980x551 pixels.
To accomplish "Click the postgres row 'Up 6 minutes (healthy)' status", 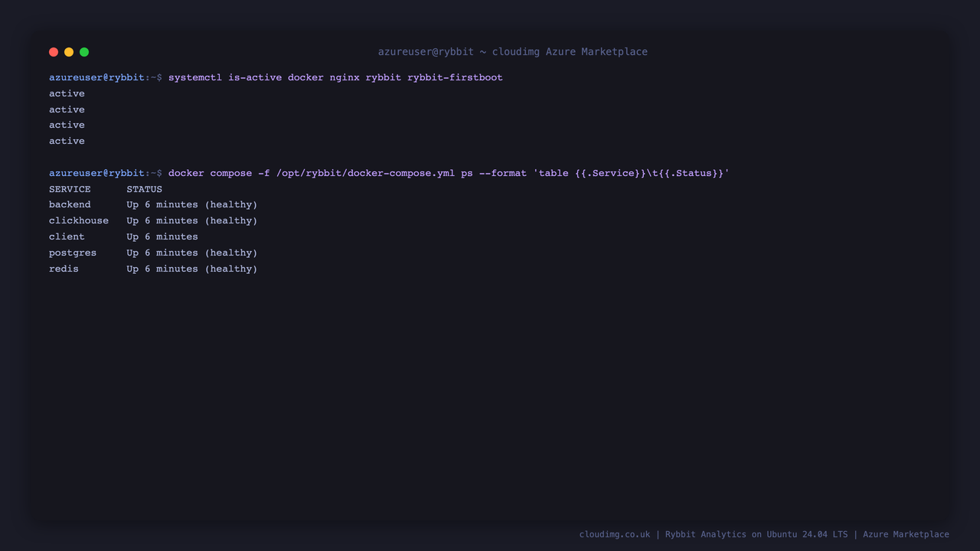I will point(192,253).
